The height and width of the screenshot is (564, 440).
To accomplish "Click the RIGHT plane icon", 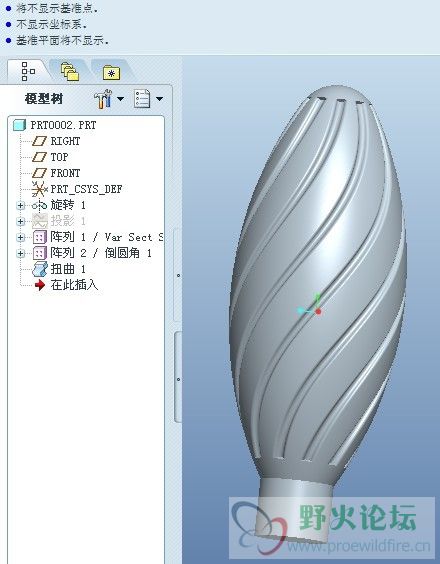I will 39,141.
